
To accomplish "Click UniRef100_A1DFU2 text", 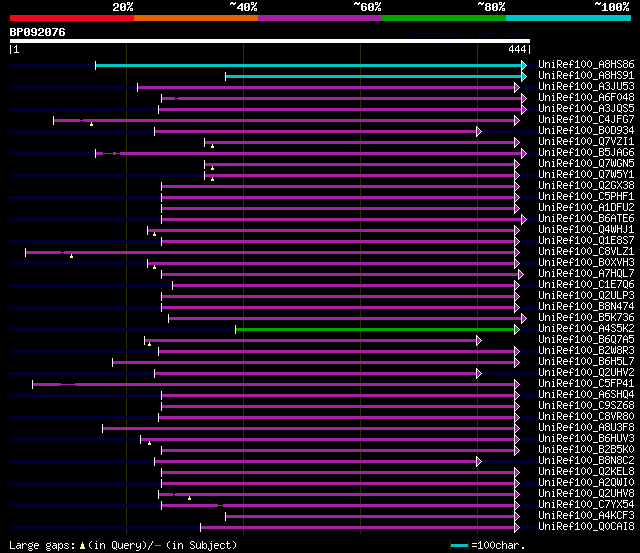I will (586, 208).
